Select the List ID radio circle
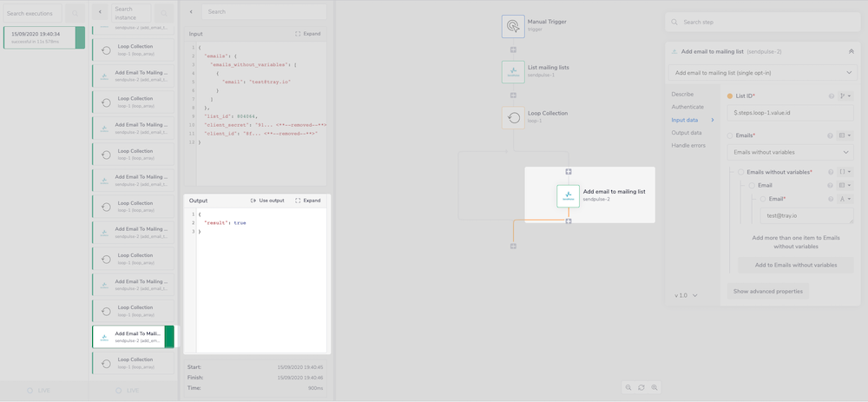Screen dimensions: 868x402 tap(730, 96)
